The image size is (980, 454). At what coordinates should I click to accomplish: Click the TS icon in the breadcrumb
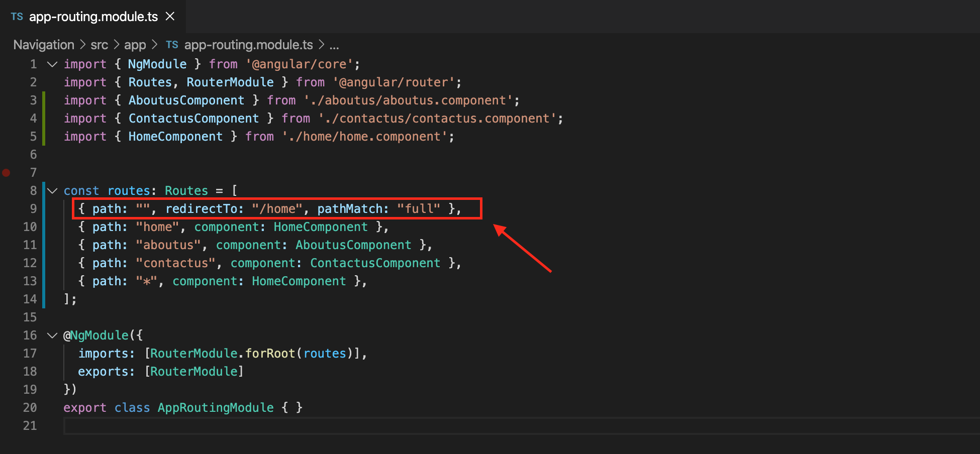[172, 45]
